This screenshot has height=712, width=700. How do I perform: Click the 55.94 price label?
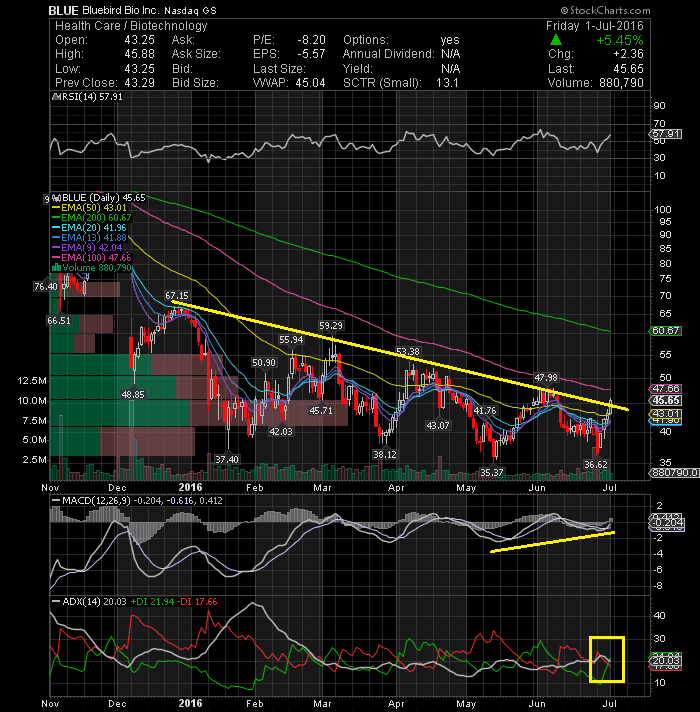point(291,340)
